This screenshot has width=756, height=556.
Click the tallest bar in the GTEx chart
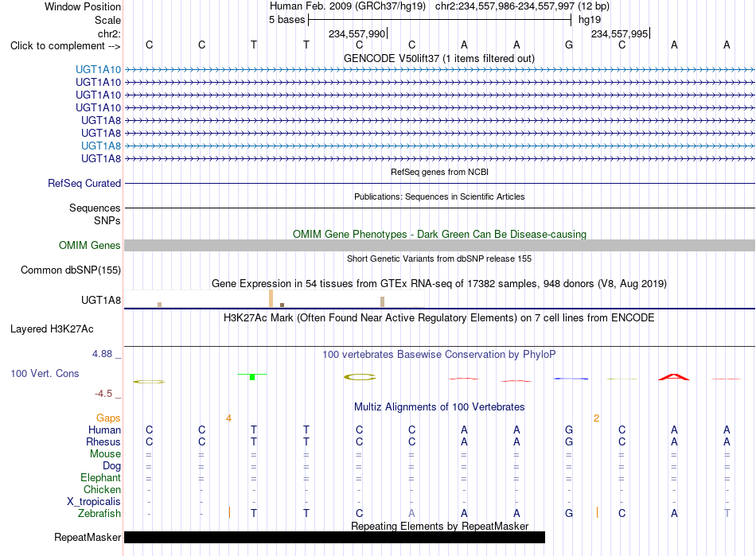271,298
